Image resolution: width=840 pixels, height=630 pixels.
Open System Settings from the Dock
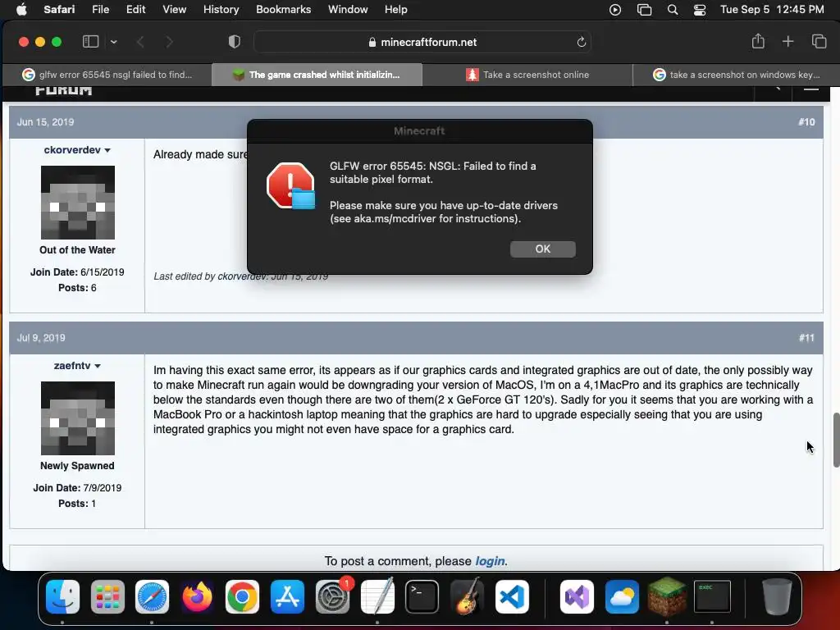click(333, 596)
